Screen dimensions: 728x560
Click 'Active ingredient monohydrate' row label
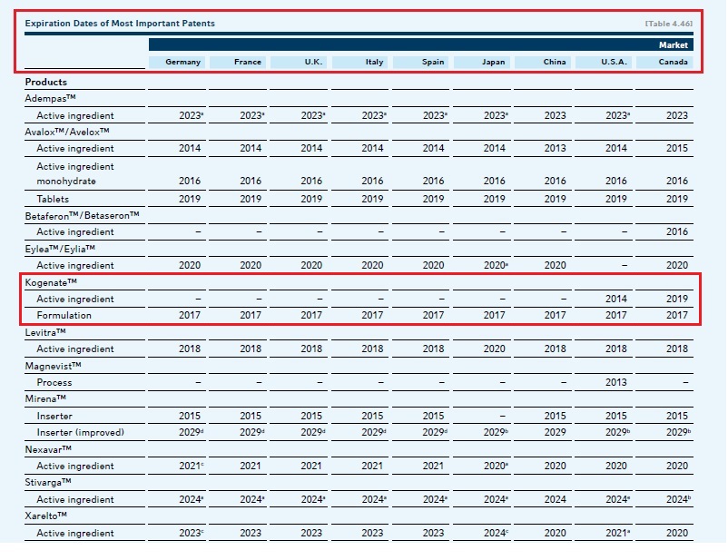click(x=75, y=173)
